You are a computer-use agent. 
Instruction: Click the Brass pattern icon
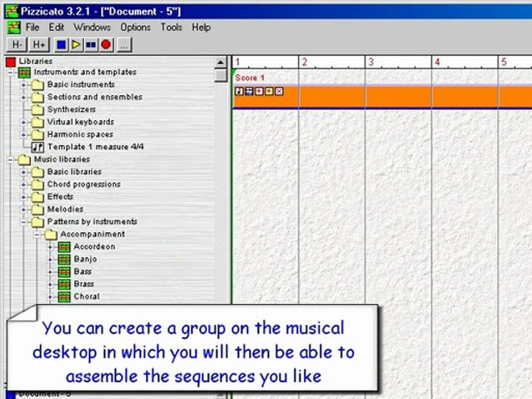(64, 284)
